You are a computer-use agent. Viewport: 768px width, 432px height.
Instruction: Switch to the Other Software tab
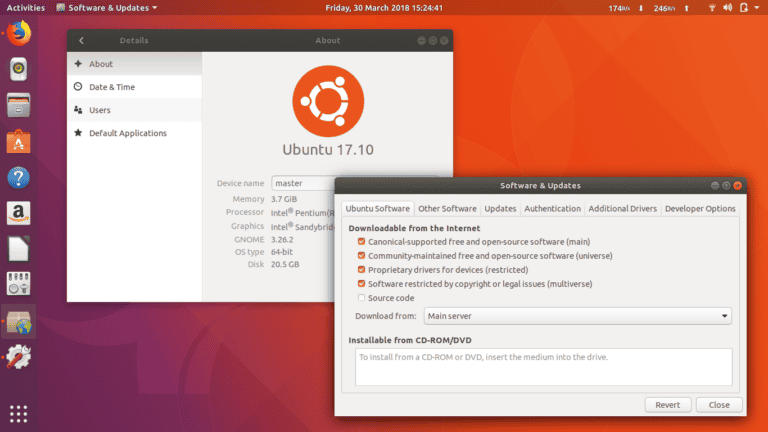pyautogui.click(x=447, y=209)
